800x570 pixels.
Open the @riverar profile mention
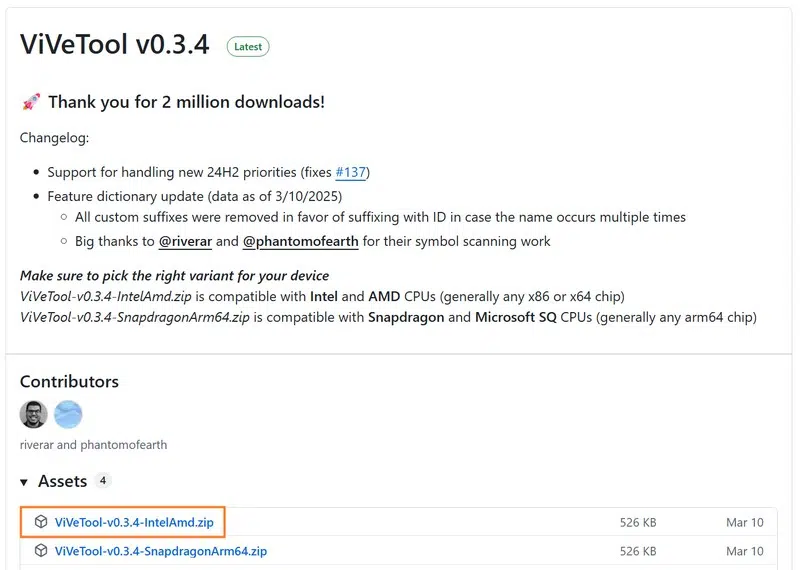point(185,241)
